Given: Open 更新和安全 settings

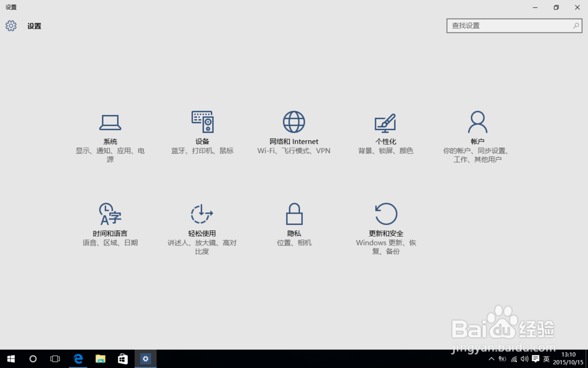Looking at the screenshot, I should point(386,223).
